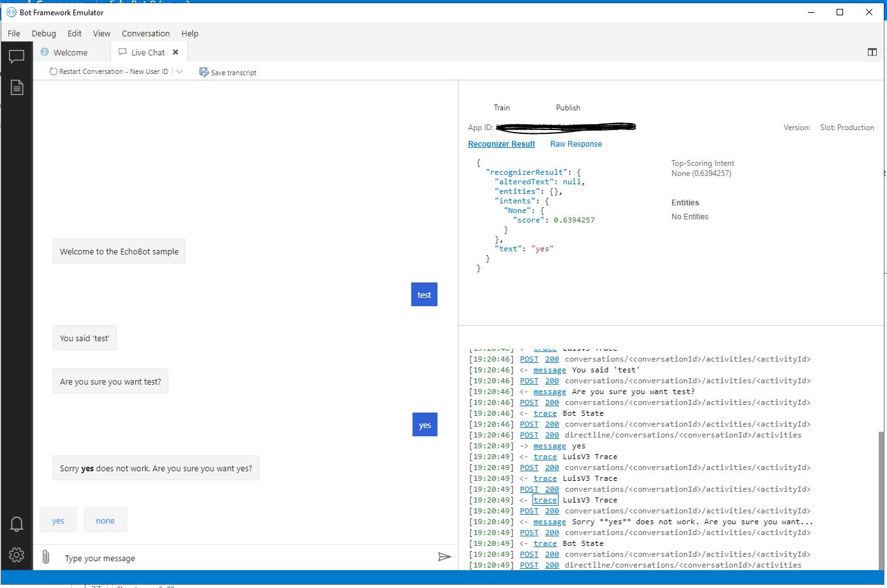Click the 'yes' suggested action button
The height and width of the screenshot is (588, 887).
[58, 520]
